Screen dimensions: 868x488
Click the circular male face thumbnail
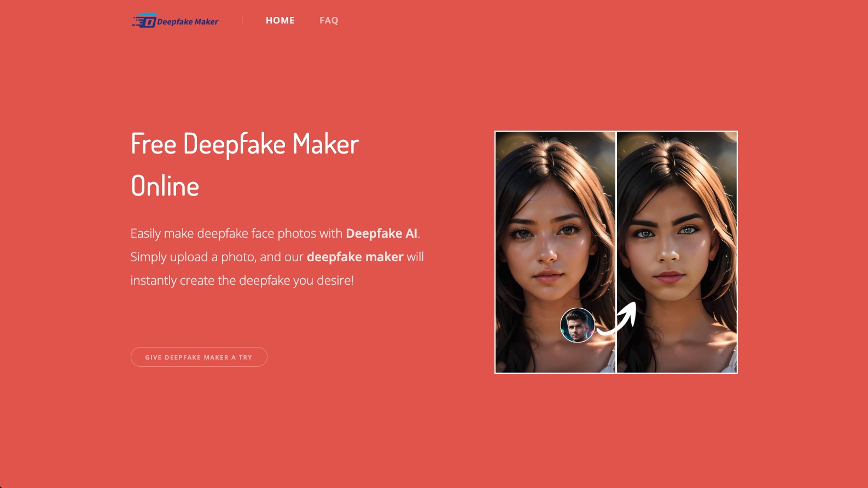point(578,325)
